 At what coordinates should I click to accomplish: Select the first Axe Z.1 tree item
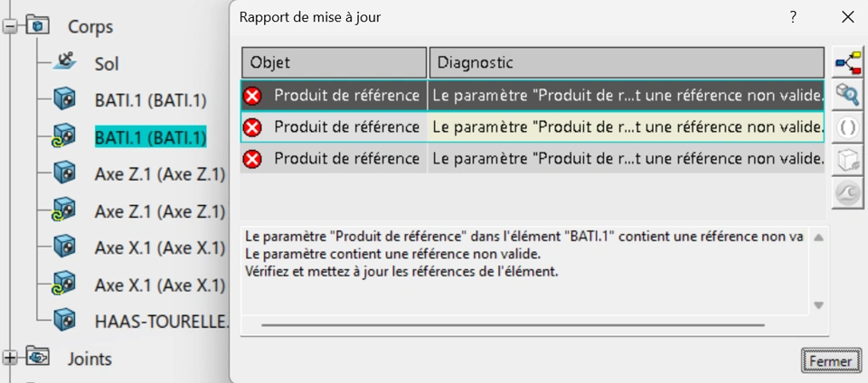tap(159, 174)
